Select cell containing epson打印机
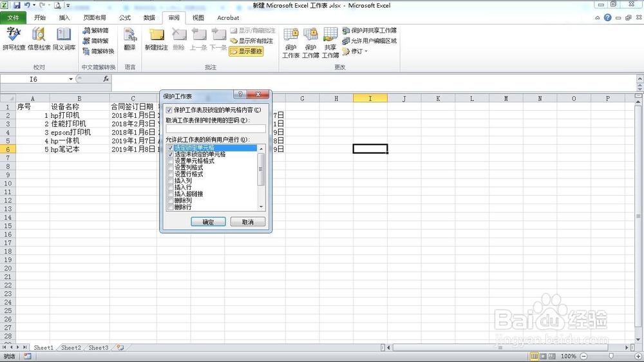The image size is (644, 362). [79, 132]
